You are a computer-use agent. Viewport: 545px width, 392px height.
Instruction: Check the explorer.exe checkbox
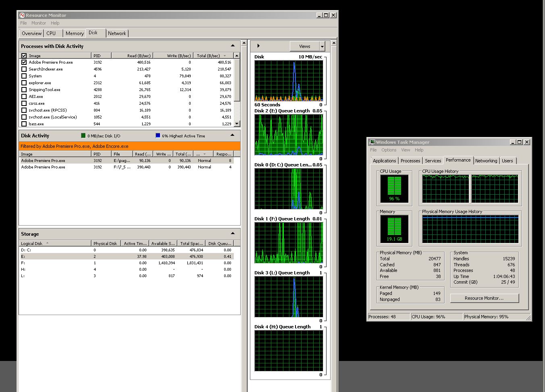click(x=24, y=83)
